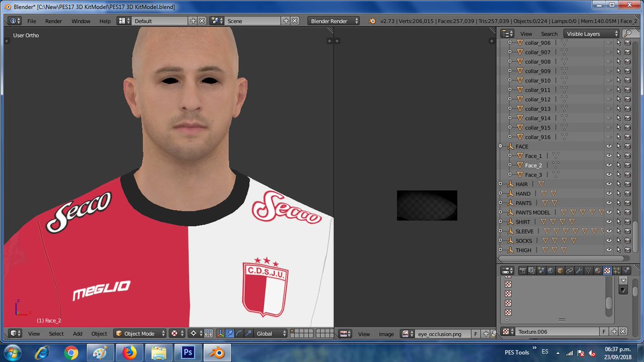Open Firefox from the Windows taskbar
Image resolution: width=644 pixels, height=362 pixels.
pos(129,352)
